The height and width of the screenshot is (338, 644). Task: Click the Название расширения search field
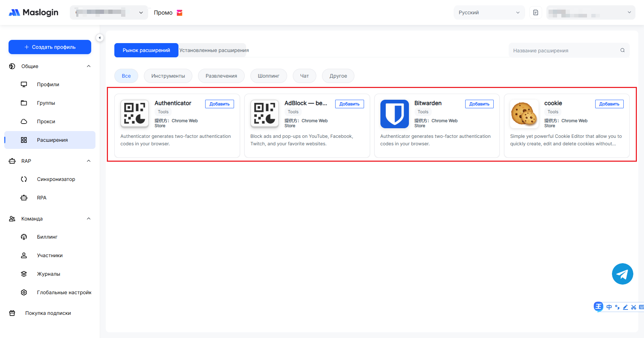[x=565, y=51]
